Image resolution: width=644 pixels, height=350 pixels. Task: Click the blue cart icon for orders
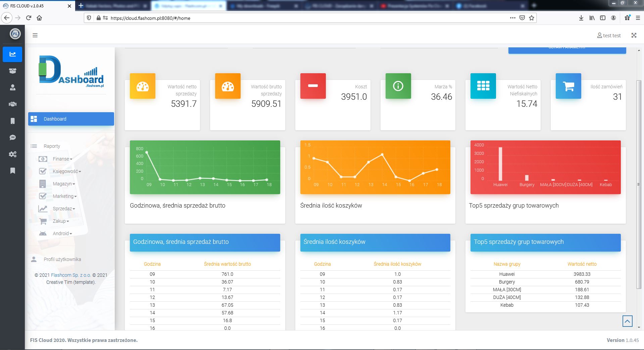(568, 86)
